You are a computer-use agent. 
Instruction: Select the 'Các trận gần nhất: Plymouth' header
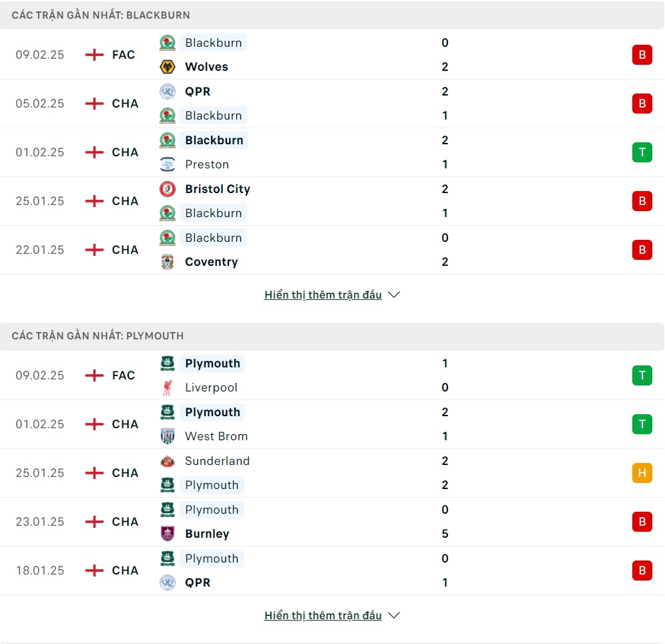tap(332, 336)
